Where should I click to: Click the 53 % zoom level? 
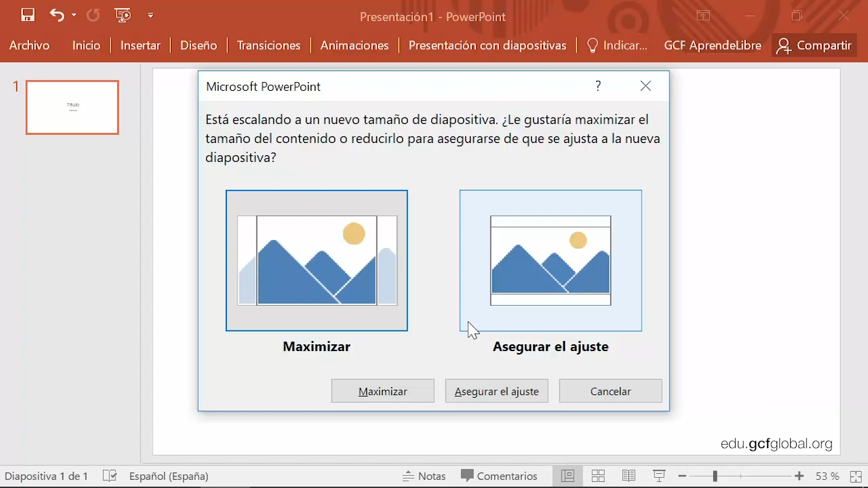[827, 476]
